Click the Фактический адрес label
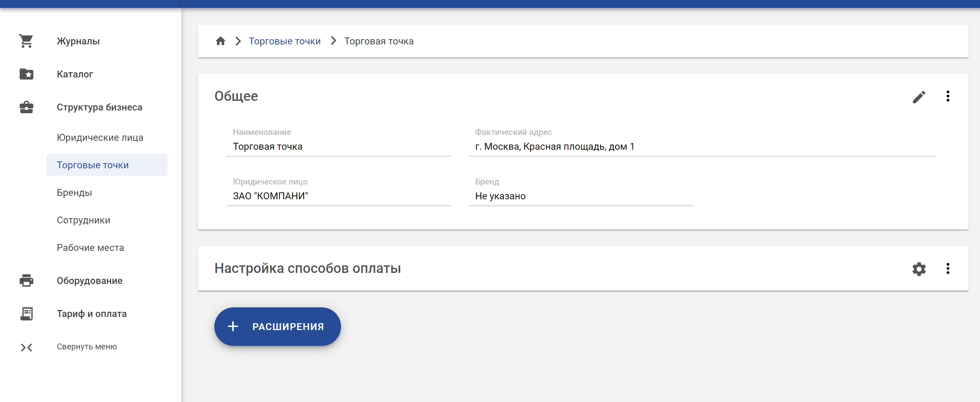 (513, 132)
